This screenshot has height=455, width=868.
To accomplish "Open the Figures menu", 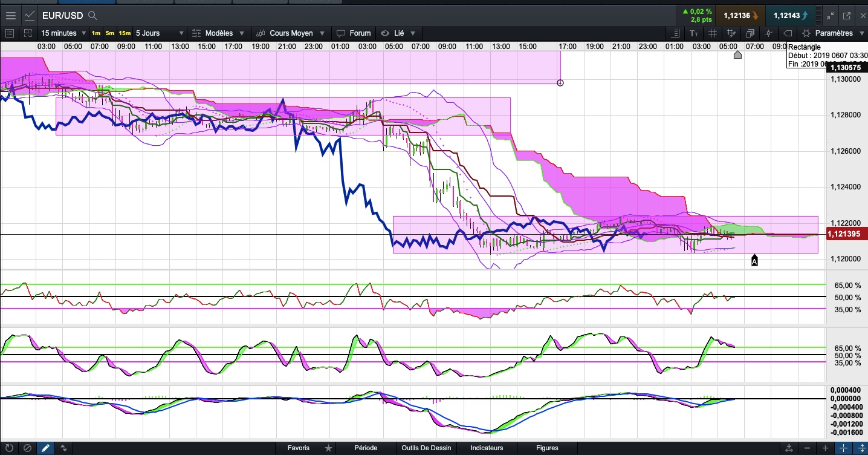I will tap(547, 448).
